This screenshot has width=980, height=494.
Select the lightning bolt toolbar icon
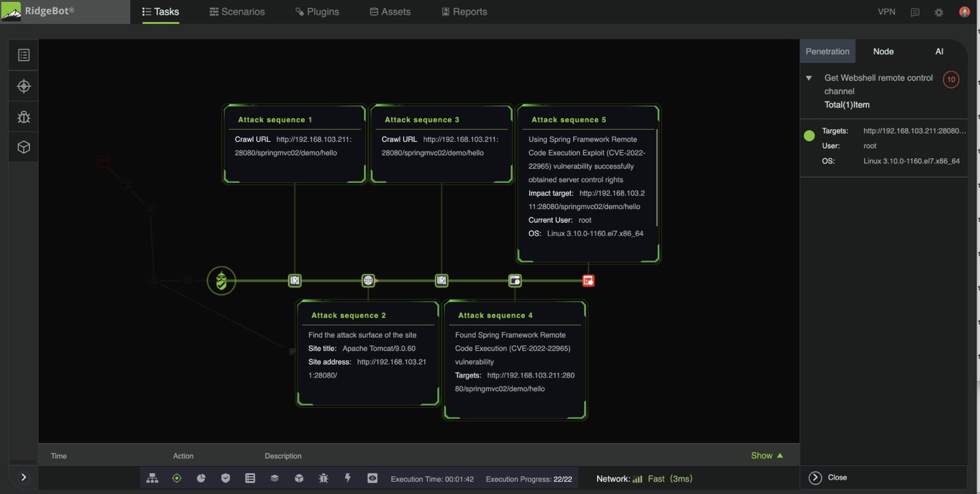tap(347, 478)
